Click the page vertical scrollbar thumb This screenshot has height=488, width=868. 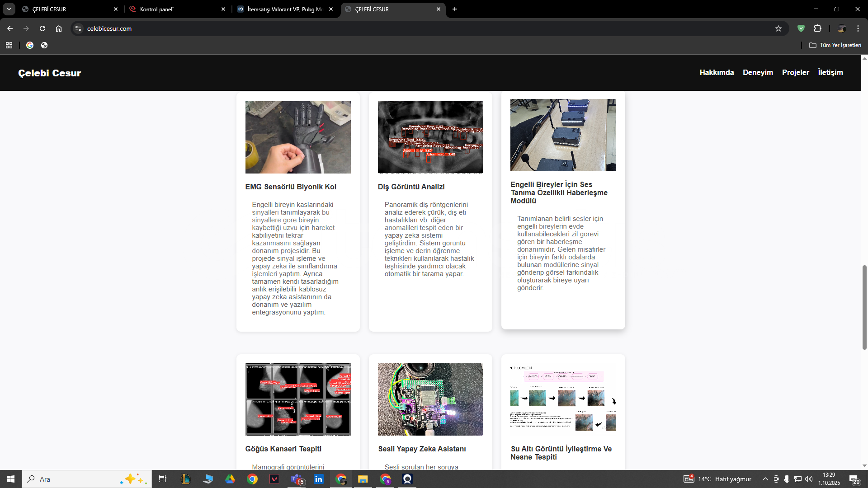[864, 307]
